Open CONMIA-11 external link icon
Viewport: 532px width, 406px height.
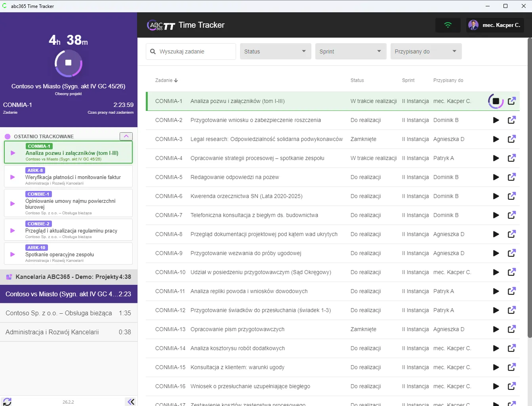tap(512, 291)
